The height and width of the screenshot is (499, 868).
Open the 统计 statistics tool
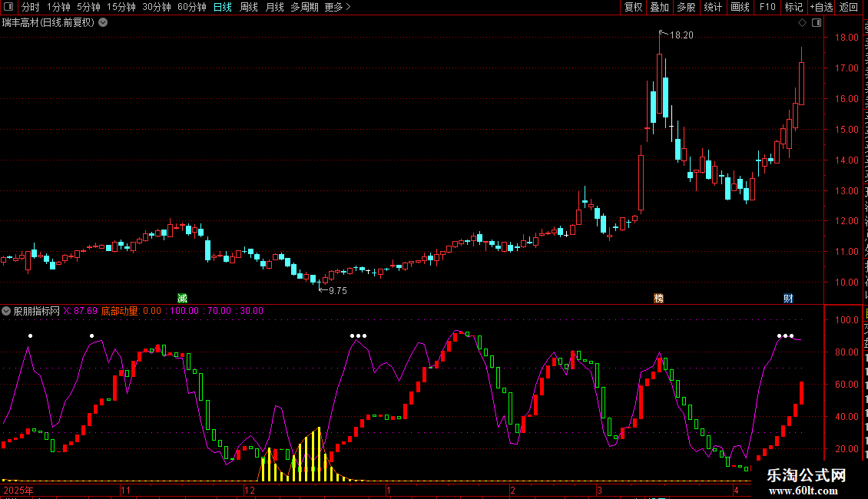[712, 7]
